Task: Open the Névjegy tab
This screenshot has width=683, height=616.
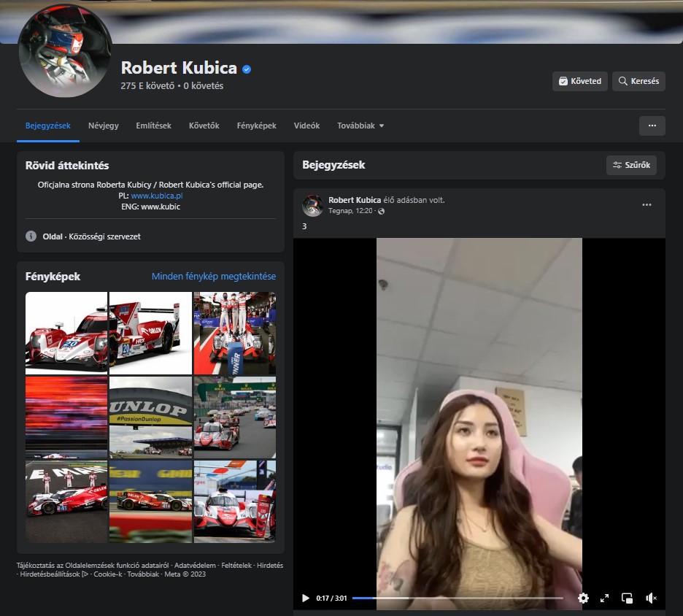Action: [103, 126]
